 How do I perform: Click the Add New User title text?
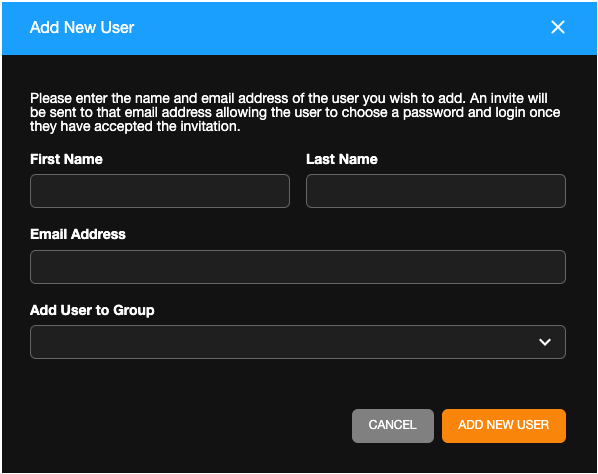point(82,27)
